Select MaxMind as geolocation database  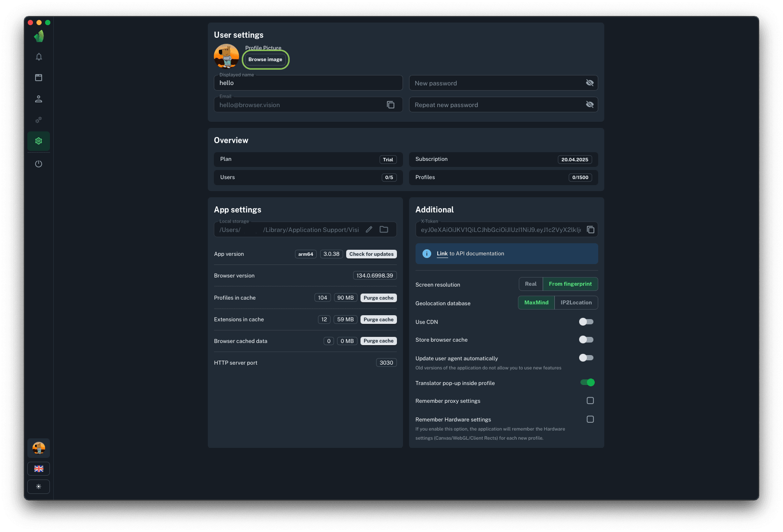536,302
